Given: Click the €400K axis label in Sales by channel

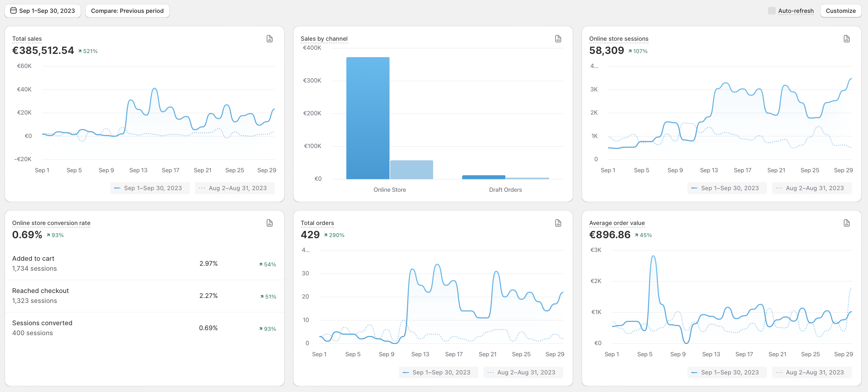Looking at the screenshot, I should click(312, 48).
